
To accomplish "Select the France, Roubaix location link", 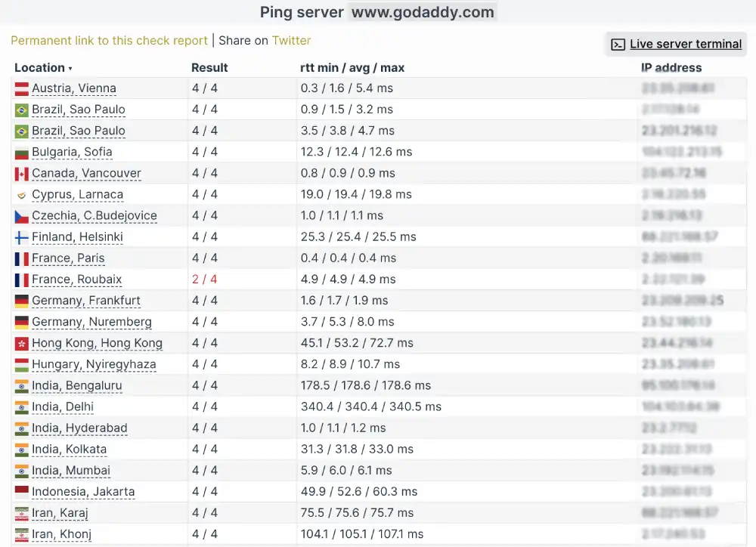I will pos(78,280).
